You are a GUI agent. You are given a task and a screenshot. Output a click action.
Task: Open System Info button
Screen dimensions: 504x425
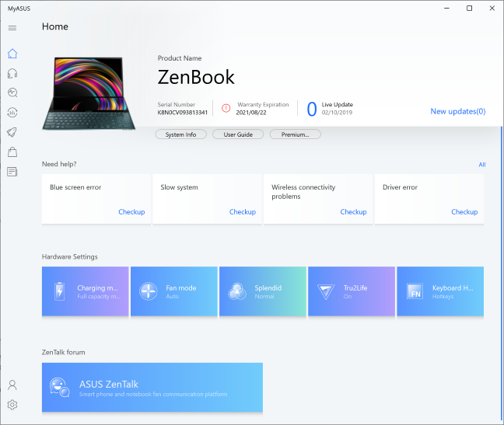pyautogui.click(x=181, y=134)
